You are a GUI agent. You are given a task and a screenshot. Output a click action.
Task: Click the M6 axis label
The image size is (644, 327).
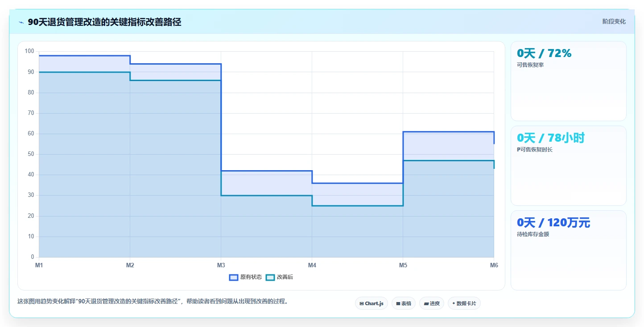tap(494, 266)
